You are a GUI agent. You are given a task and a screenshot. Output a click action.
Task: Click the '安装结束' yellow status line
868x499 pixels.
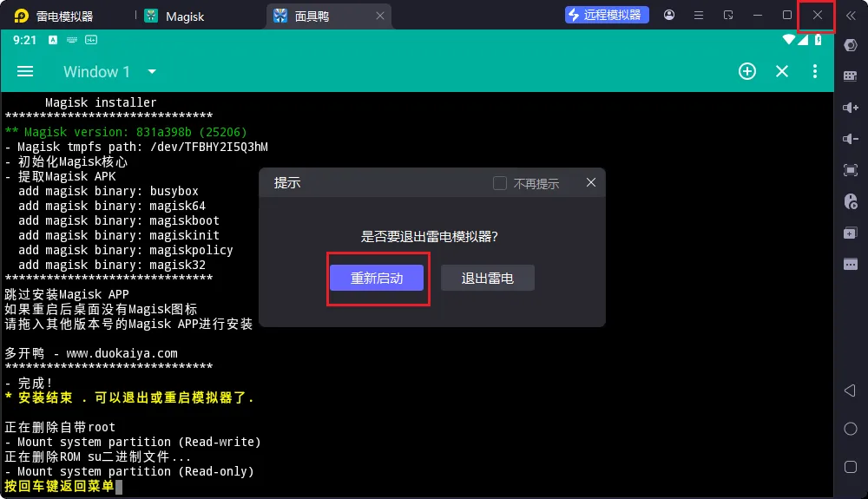(129, 397)
